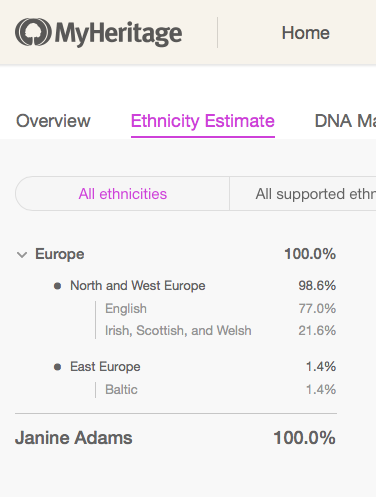Click the North and West Europe bullet
This screenshot has height=497, width=376.
click(57, 286)
